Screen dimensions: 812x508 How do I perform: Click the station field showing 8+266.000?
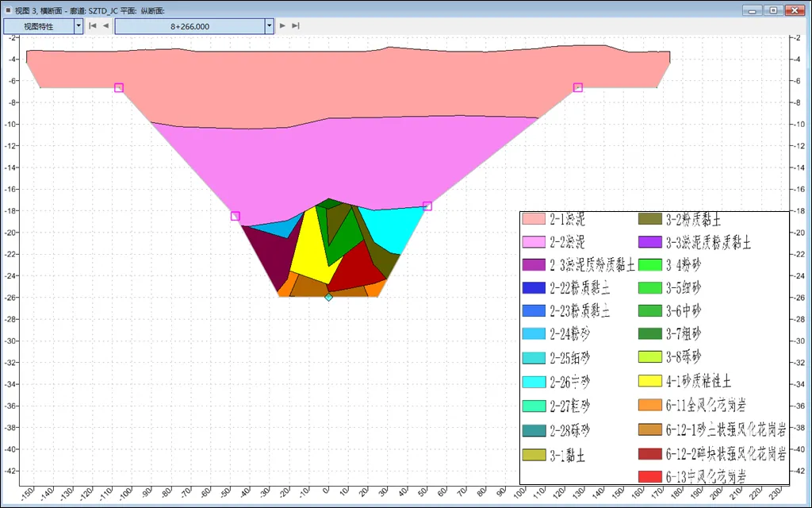coord(190,26)
